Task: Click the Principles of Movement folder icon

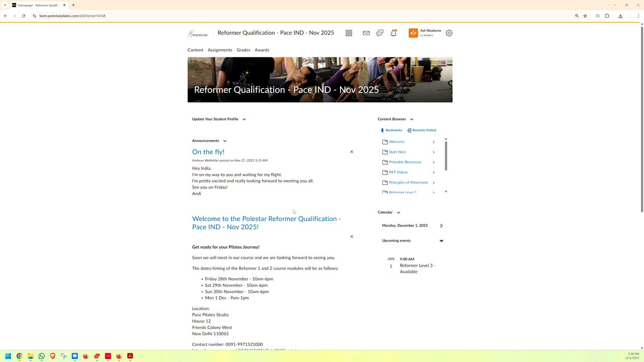Action: click(x=385, y=183)
